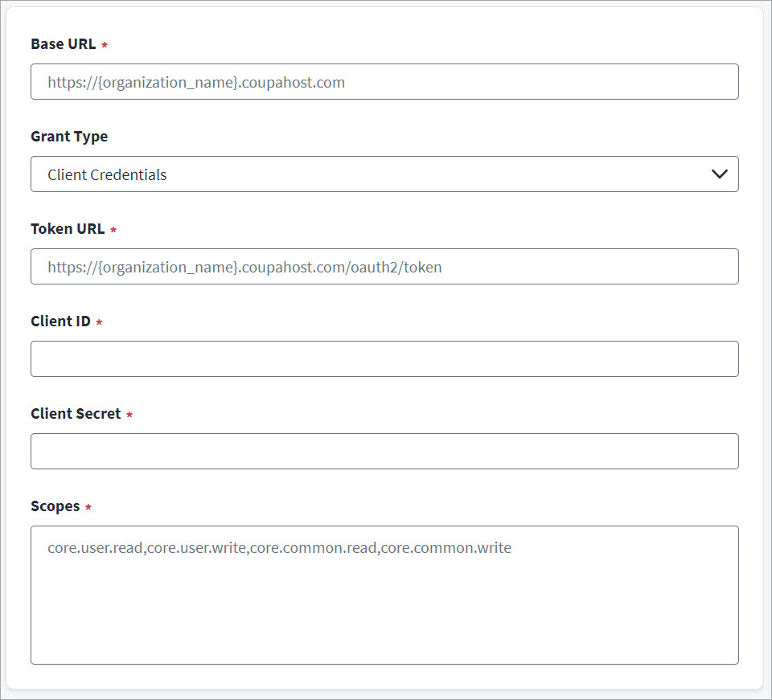Click the red asterisk beside Base URL
The height and width of the screenshot is (700, 772).
(105, 45)
